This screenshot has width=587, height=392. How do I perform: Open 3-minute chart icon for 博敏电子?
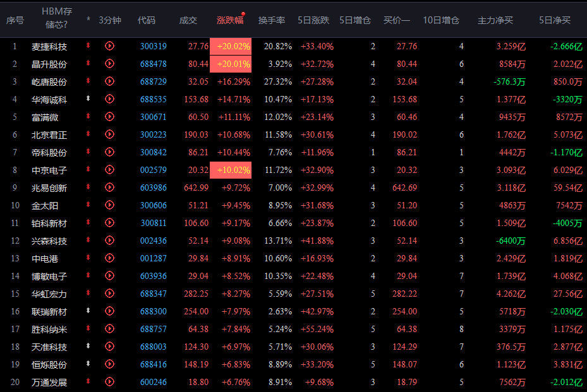[109, 276]
